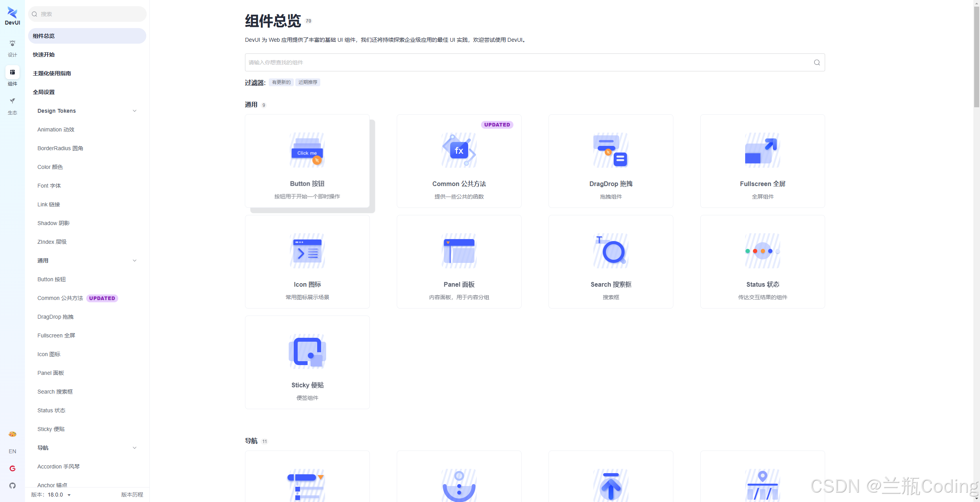Viewport: 980px width, 502px height.
Task: Toggle the 有更新的 filter tag
Action: 281,82
